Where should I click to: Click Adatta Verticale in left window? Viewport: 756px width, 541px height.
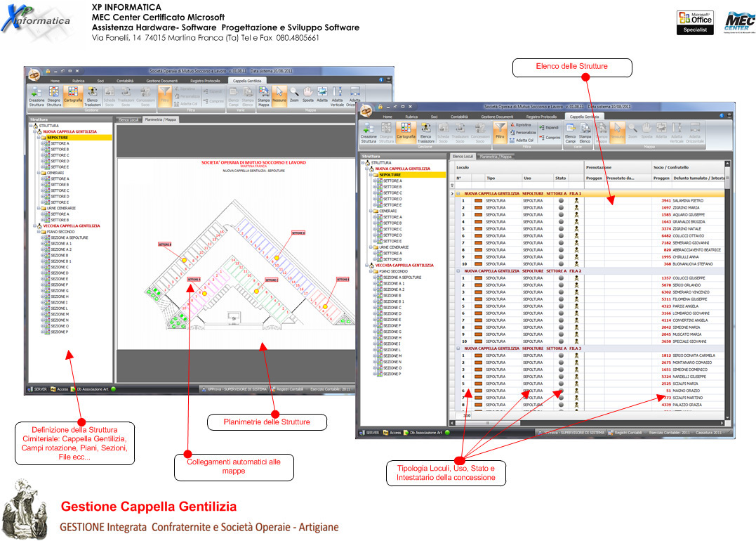click(338, 93)
